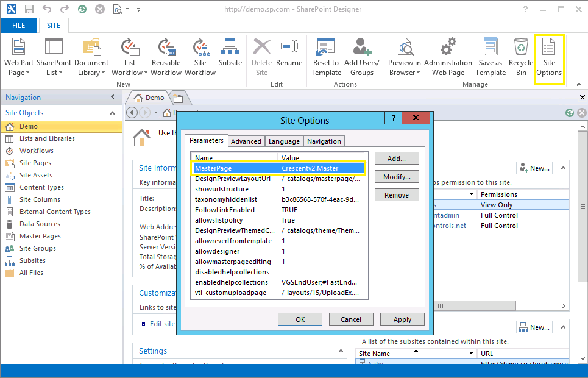Save the site as a Template
The image size is (588, 378).
click(x=490, y=57)
